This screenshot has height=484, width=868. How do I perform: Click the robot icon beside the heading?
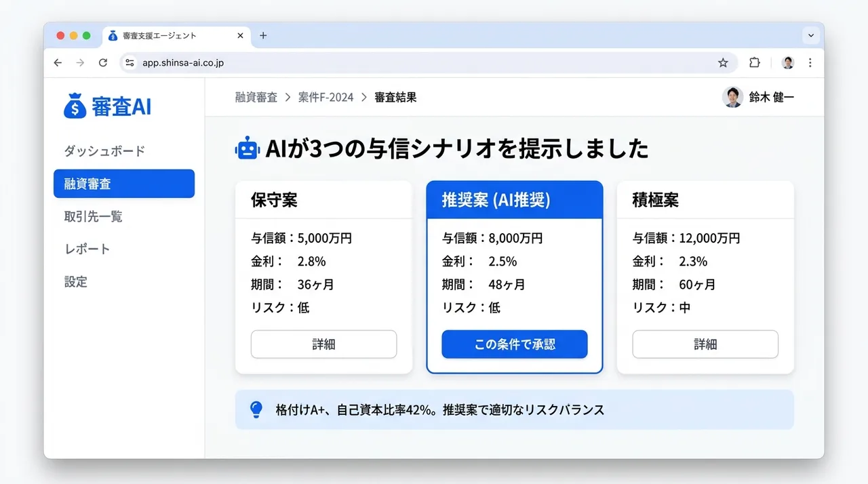(x=247, y=148)
